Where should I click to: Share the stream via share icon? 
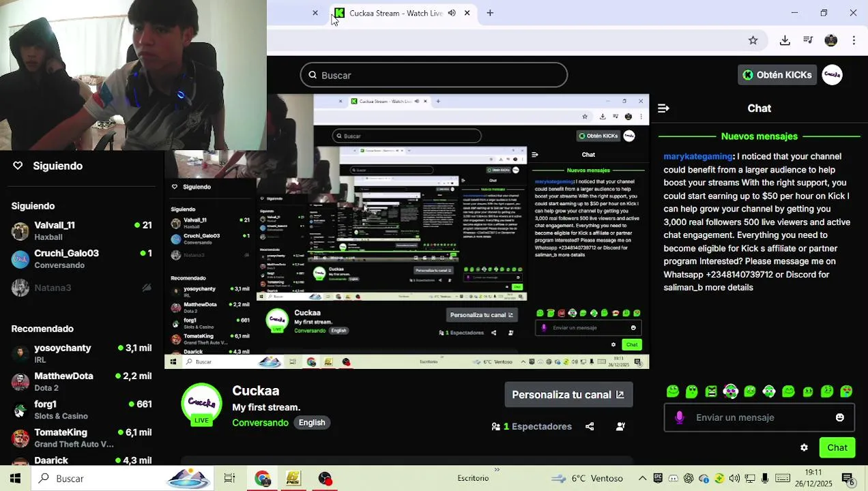590,426
